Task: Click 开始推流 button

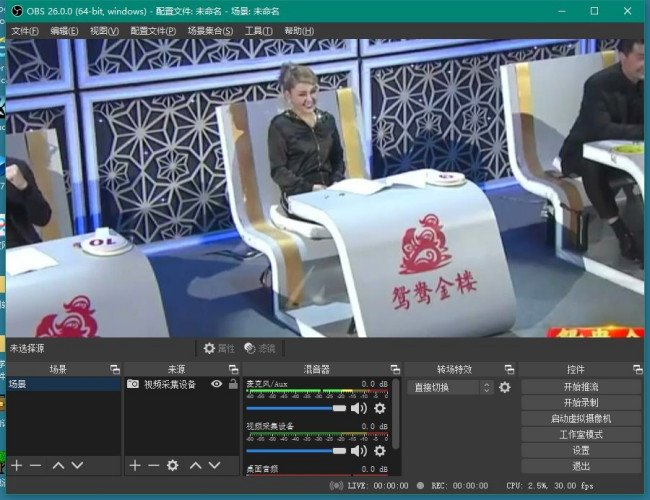Action: (581, 387)
